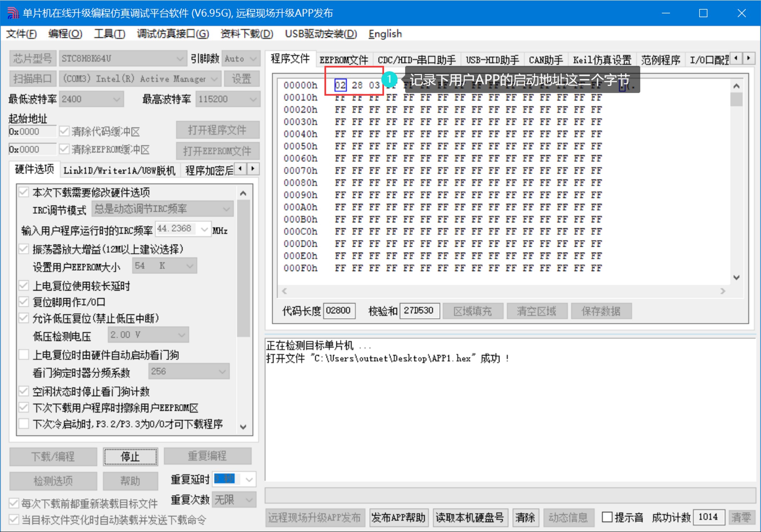This screenshot has height=532, width=761.
Task: Click 下载/编程 button
Action: pos(53,457)
